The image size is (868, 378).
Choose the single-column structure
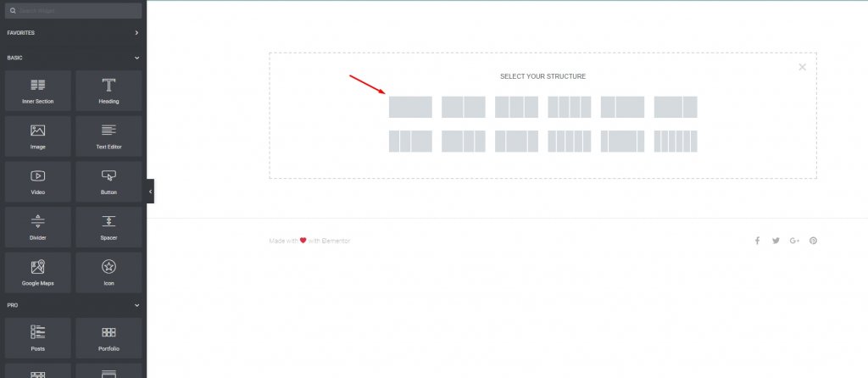click(410, 107)
